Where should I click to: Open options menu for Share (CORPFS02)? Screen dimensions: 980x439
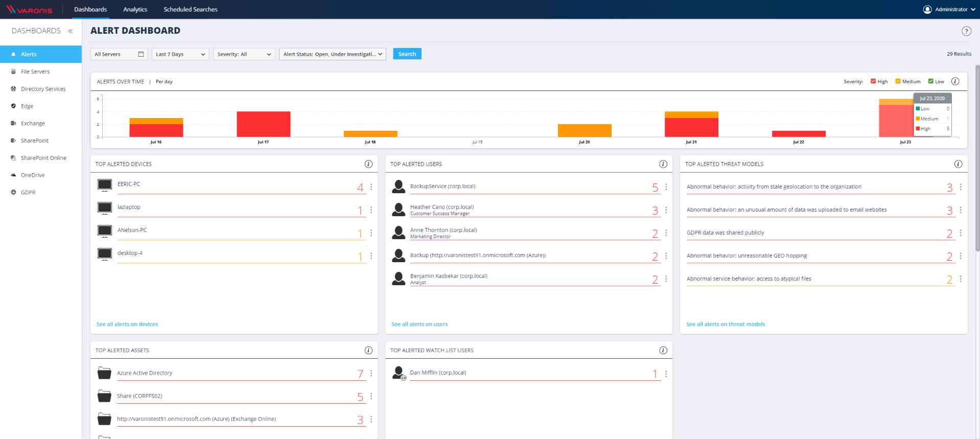[x=371, y=397]
